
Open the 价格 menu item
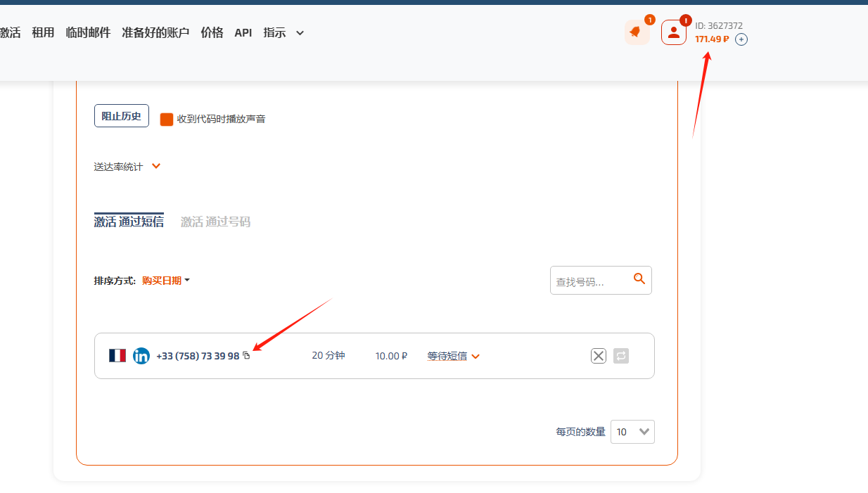pyautogui.click(x=212, y=32)
